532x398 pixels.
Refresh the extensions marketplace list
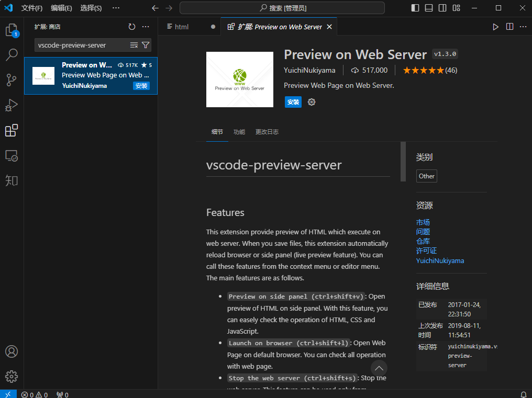click(x=132, y=27)
